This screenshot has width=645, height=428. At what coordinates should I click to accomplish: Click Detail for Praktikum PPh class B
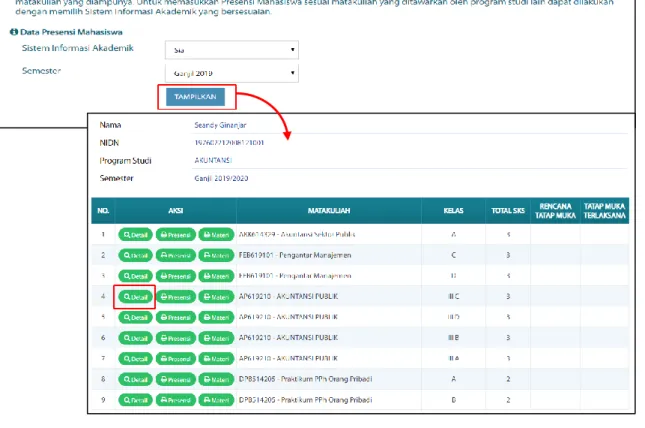(x=135, y=400)
